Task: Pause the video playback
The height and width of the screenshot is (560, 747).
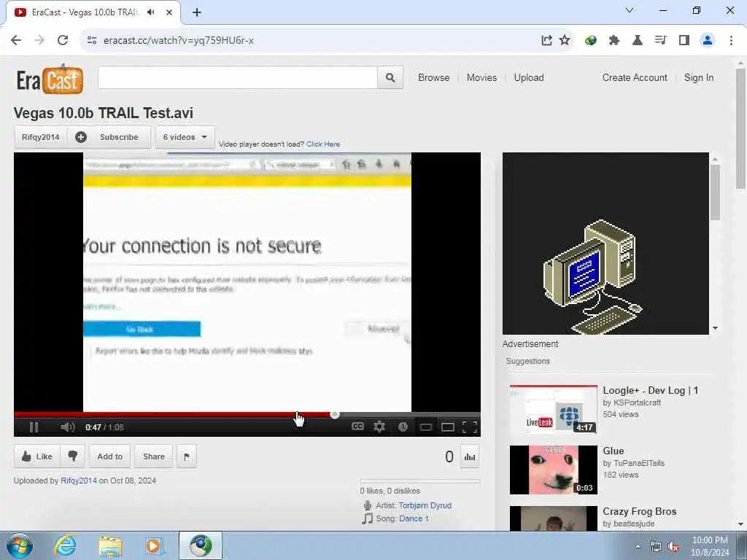Action: (34, 427)
